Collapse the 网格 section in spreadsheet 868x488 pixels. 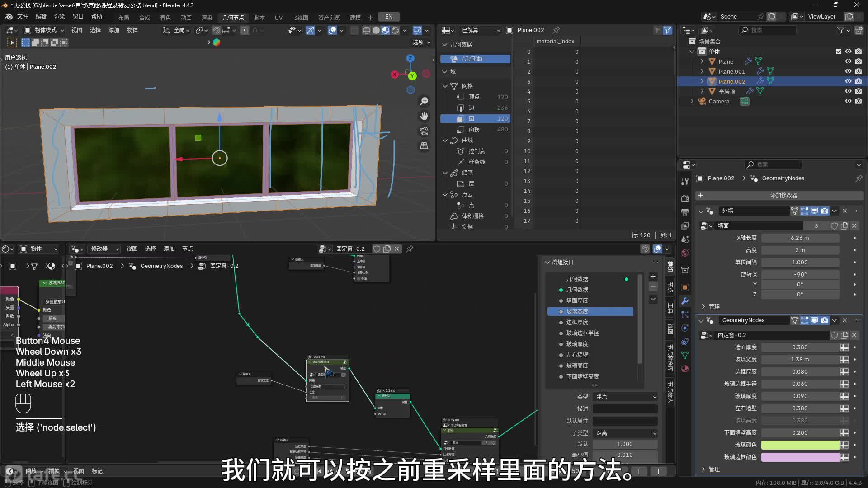pos(445,86)
